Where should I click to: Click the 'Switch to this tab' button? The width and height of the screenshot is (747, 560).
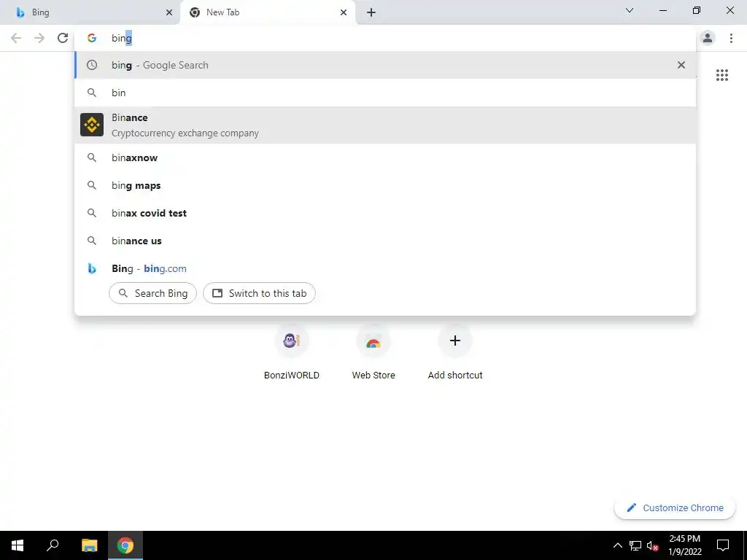point(259,293)
